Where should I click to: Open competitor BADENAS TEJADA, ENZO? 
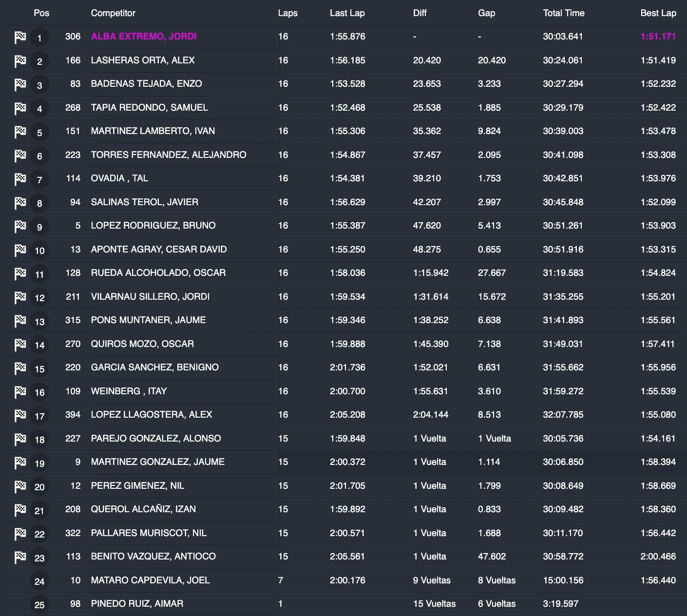pos(146,84)
